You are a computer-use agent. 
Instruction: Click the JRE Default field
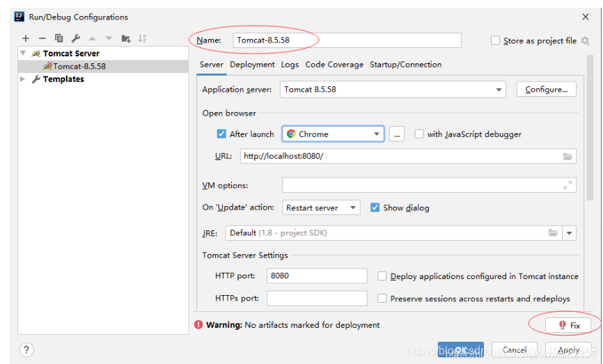393,233
